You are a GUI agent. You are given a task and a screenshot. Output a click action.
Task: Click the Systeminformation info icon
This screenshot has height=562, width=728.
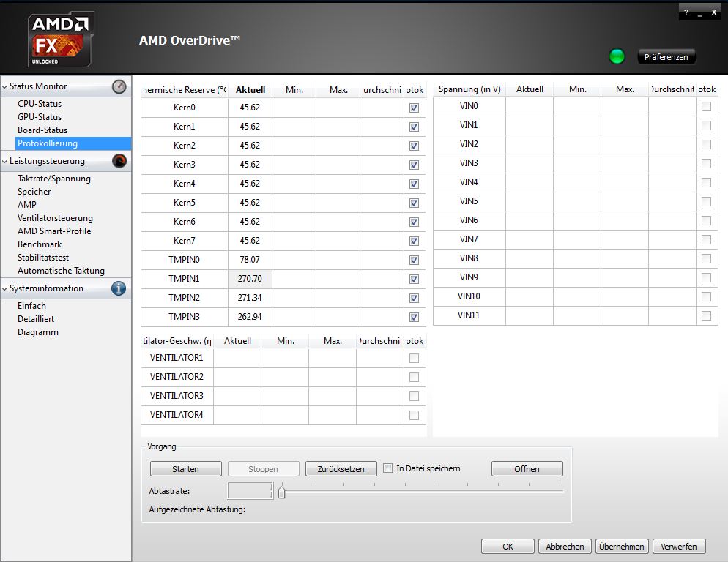[x=119, y=288]
